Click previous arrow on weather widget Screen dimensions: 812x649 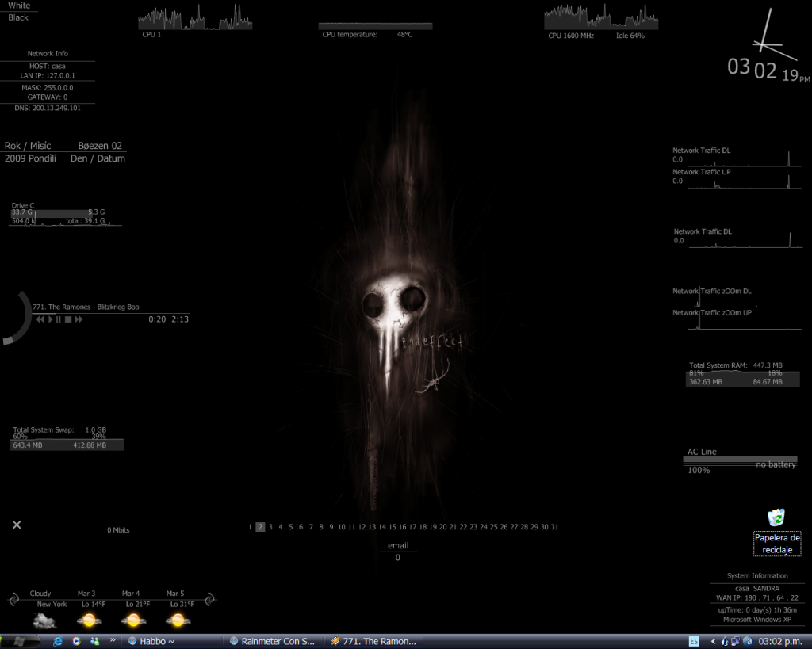click(x=14, y=599)
